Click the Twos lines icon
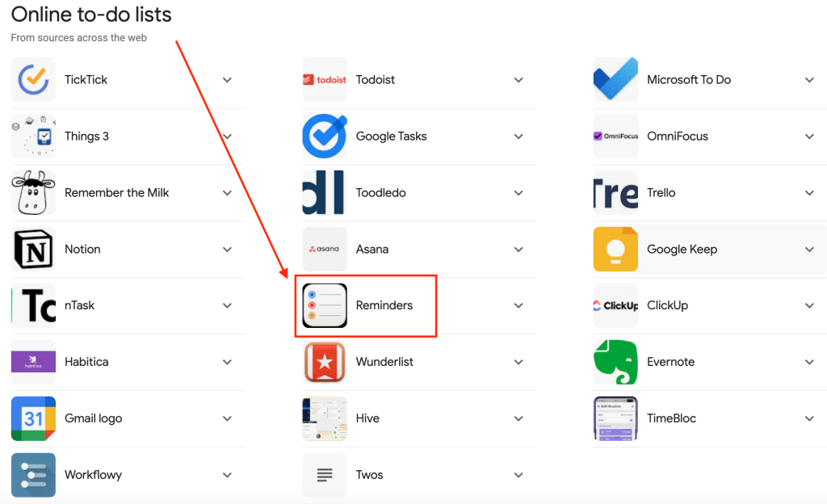This screenshot has width=827, height=504. 325,474
